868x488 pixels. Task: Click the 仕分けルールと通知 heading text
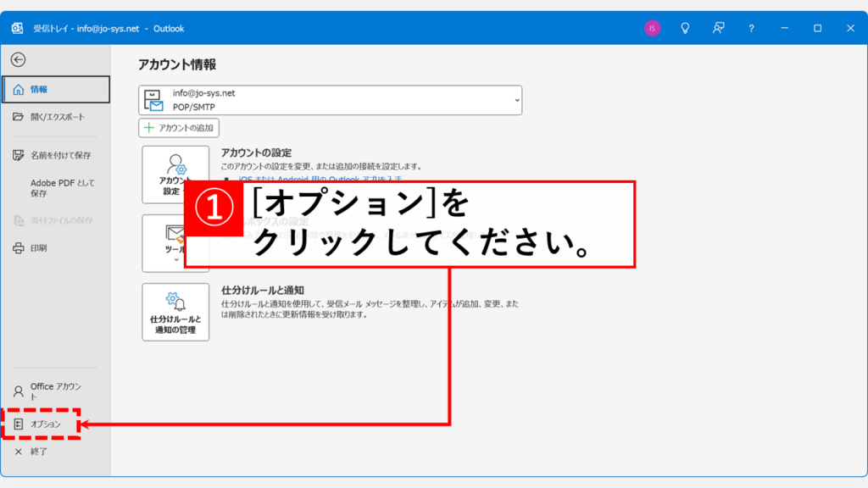pos(263,290)
